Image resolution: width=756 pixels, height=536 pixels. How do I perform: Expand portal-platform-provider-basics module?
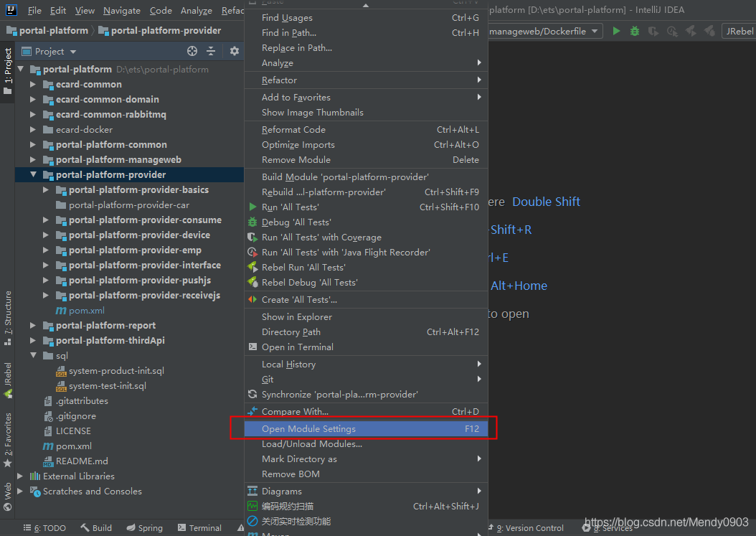(x=46, y=189)
